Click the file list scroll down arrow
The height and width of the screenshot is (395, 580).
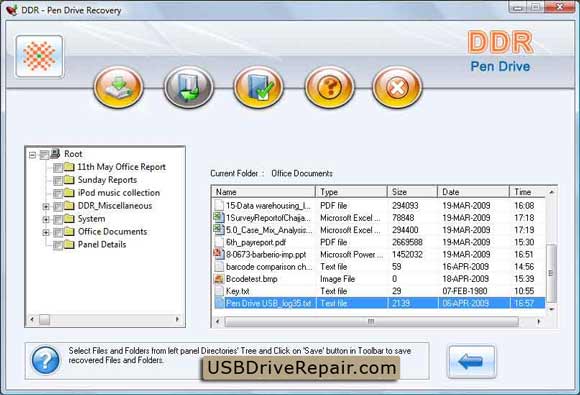[551, 308]
